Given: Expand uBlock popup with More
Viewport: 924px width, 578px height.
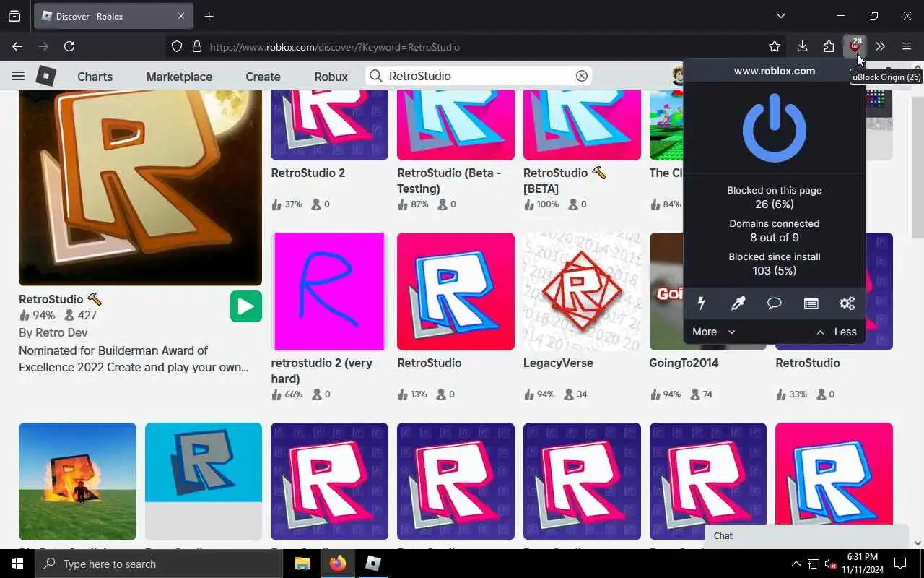Looking at the screenshot, I should tap(713, 332).
